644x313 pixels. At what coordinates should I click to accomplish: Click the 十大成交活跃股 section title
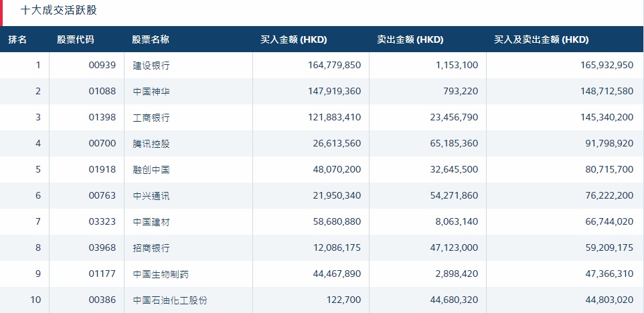(59, 10)
